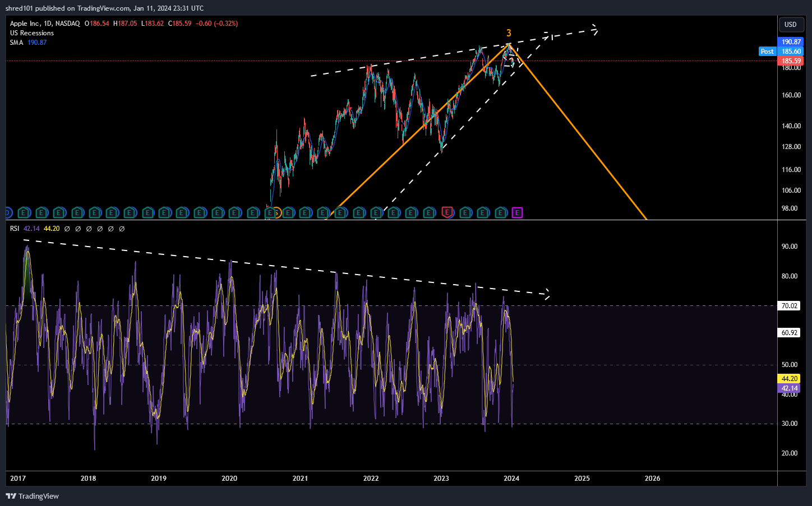Screen dimensions: 812x506
Task: Click the 2026 year label on time axis
Action: point(652,479)
